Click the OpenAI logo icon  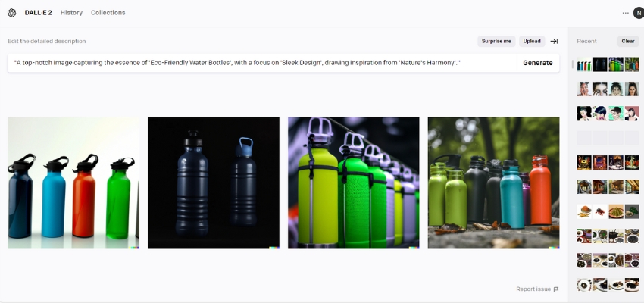point(11,13)
